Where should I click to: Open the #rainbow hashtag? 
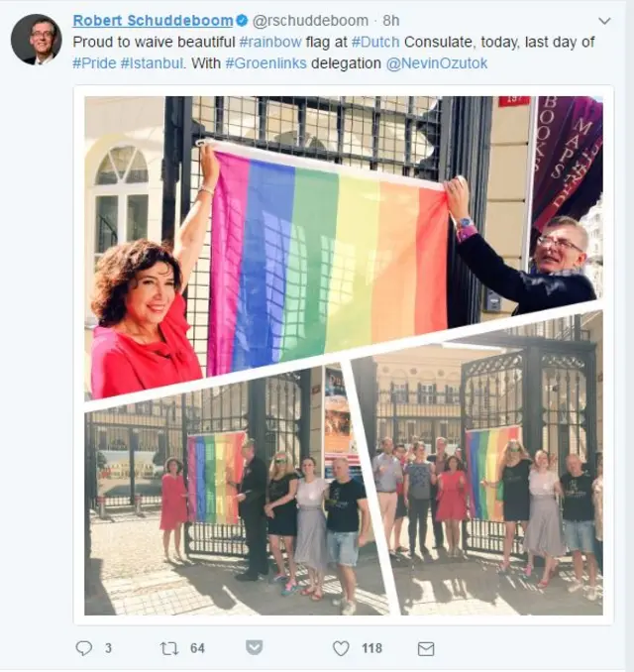click(x=270, y=42)
